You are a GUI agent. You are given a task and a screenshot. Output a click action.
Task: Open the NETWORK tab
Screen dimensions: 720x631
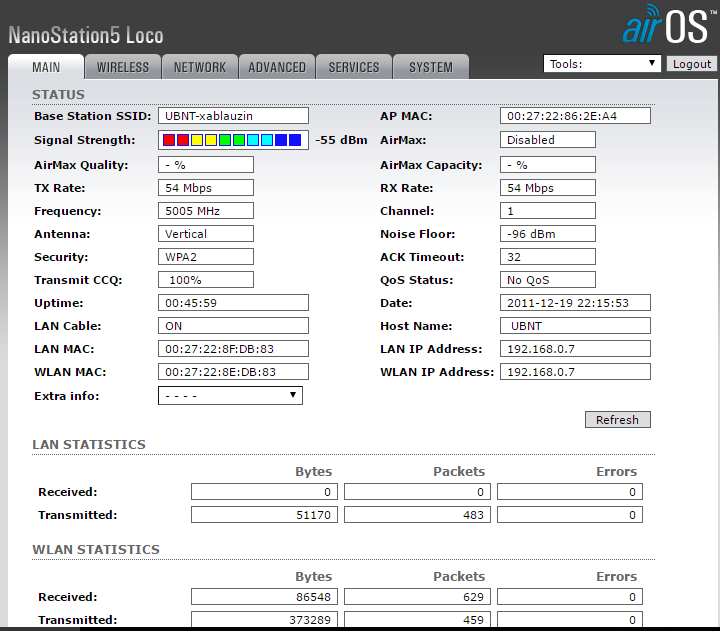(200, 67)
